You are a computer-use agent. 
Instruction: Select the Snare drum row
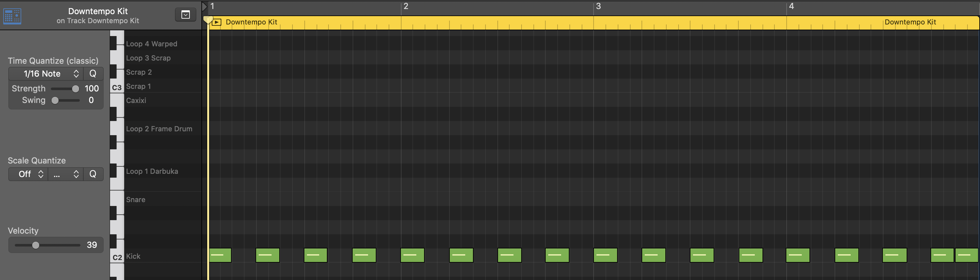[x=163, y=199]
